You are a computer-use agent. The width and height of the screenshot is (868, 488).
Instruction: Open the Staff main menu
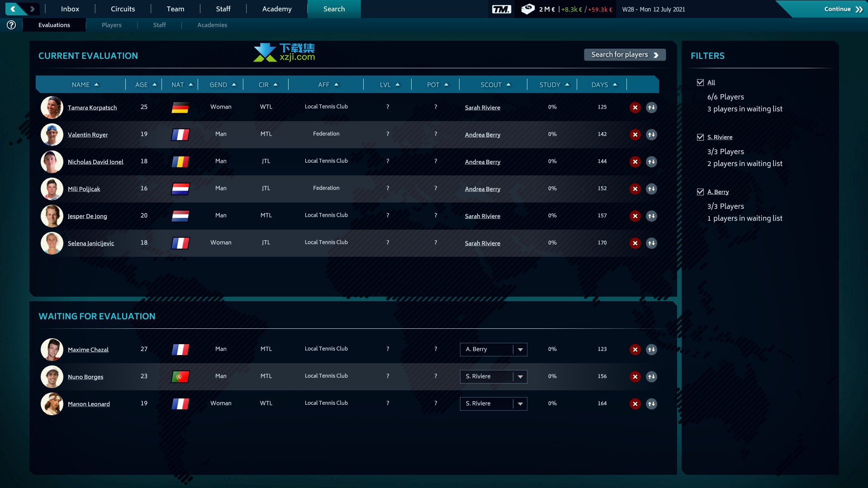[x=223, y=9]
